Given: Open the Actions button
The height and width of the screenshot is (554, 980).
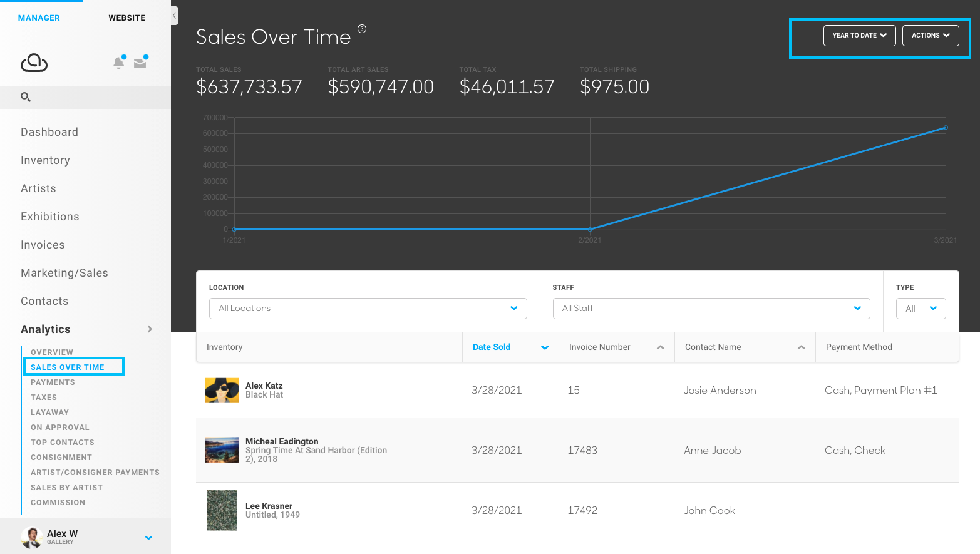Looking at the screenshot, I should (x=931, y=36).
